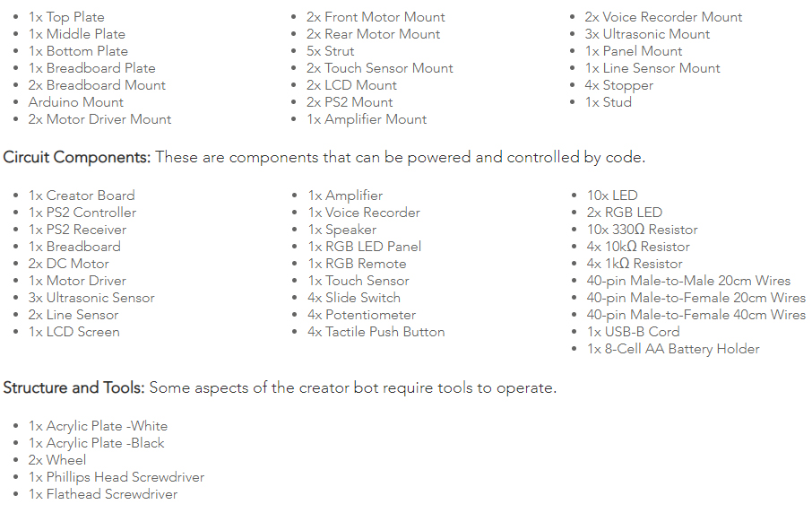Select "1x RGB LED Panel" text
Viewport: 812px width, 513px height.
click(364, 247)
